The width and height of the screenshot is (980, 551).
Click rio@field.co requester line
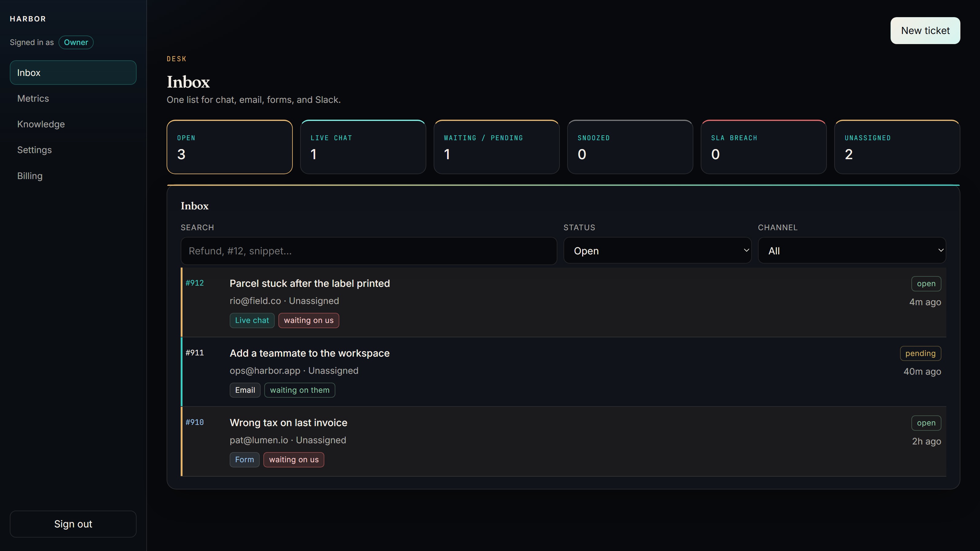[x=284, y=301]
